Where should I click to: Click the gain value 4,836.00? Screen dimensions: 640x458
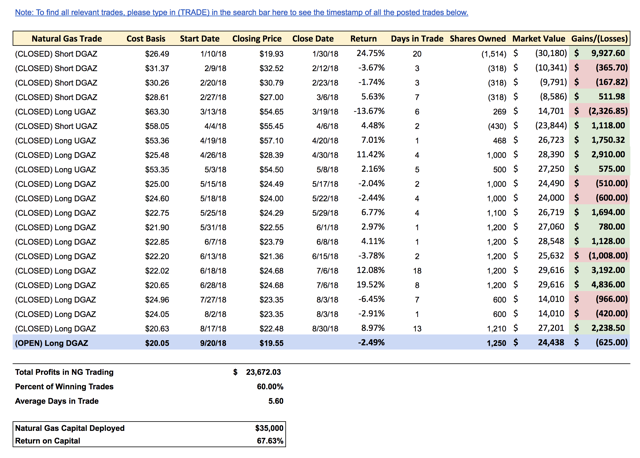coord(608,285)
